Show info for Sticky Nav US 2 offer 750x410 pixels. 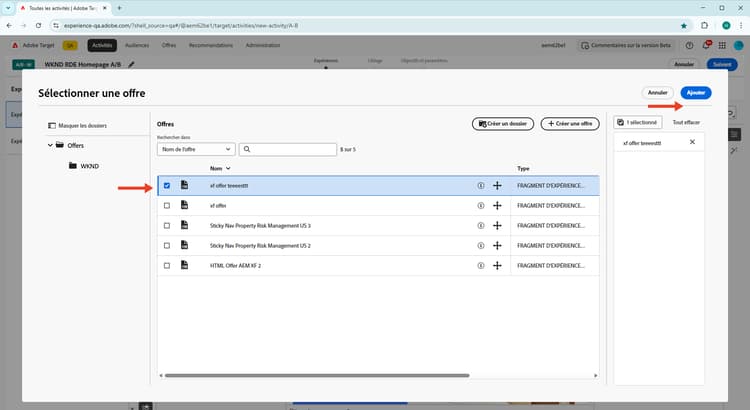pos(481,245)
